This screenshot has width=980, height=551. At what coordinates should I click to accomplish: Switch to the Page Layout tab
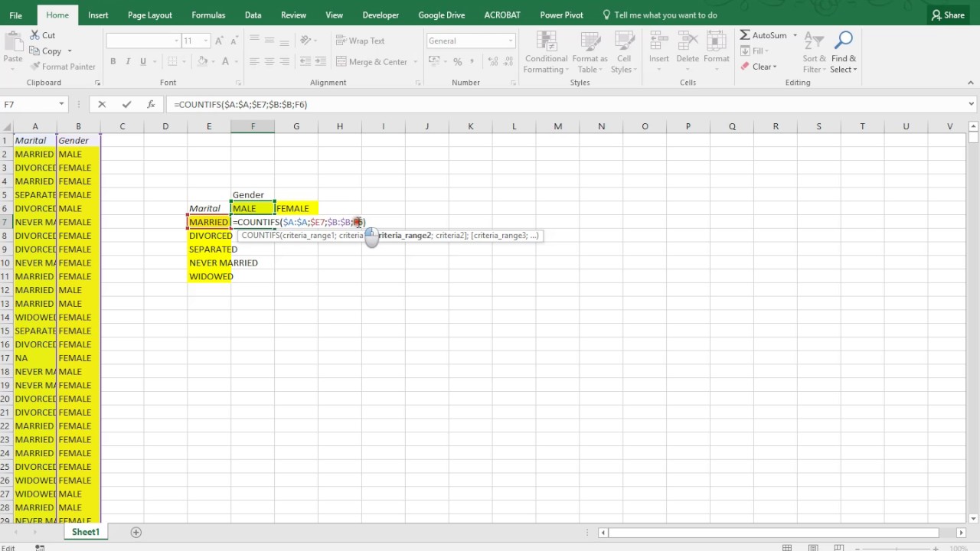[150, 15]
